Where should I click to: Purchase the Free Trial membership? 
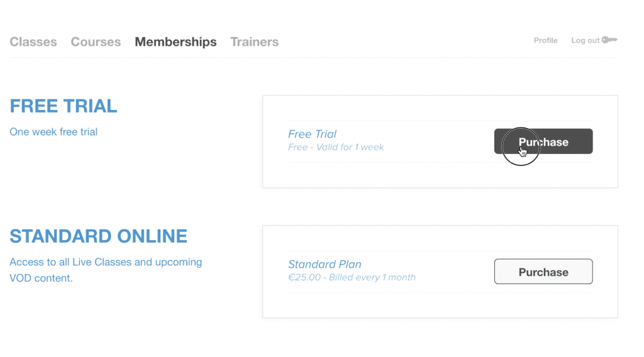point(543,141)
